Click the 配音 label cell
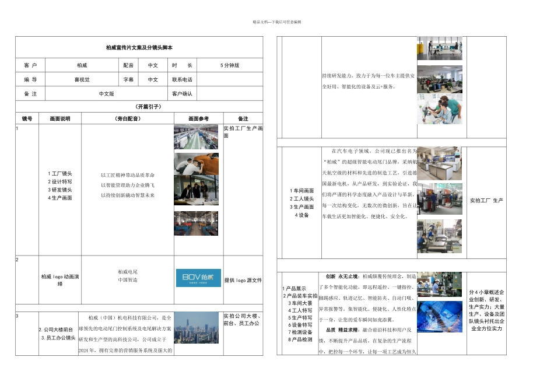554x392 pixels. tap(128, 65)
